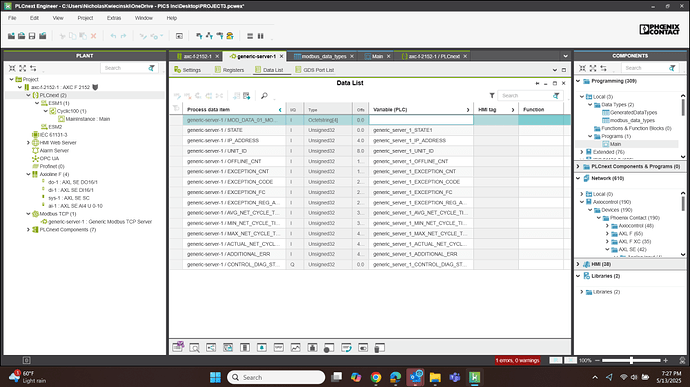Click the empty Variable (PLC) cell for MOD_DATA_01
This screenshot has width=690, height=387.
421,120
